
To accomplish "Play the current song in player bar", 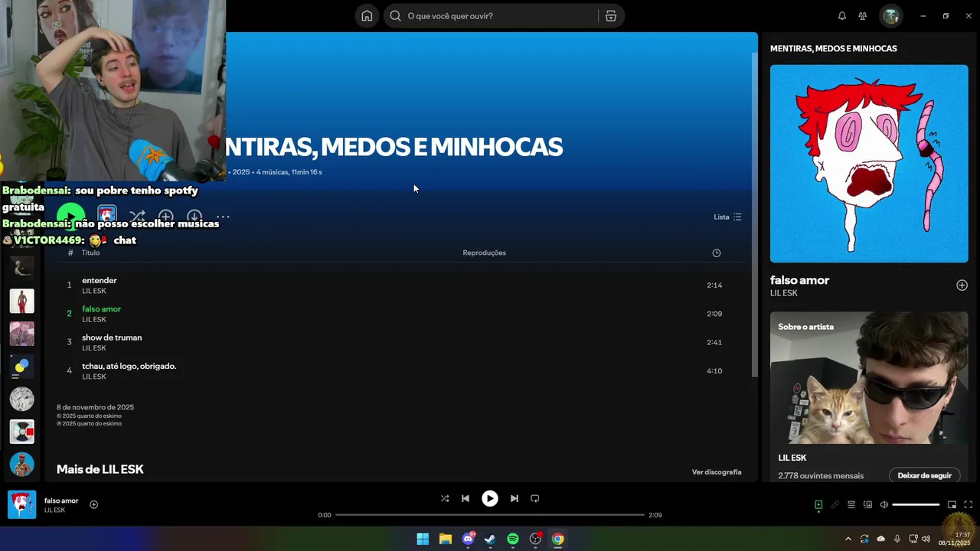I will tap(490, 498).
